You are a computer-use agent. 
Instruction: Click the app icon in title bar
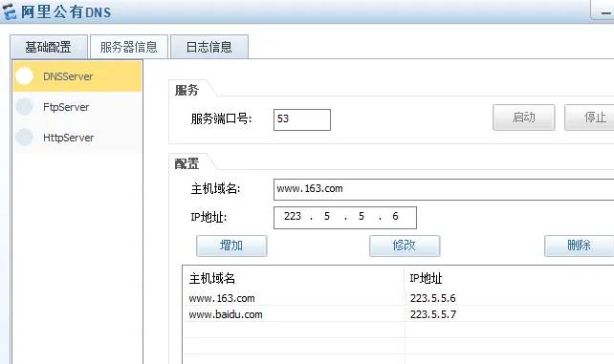click(10, 11)
